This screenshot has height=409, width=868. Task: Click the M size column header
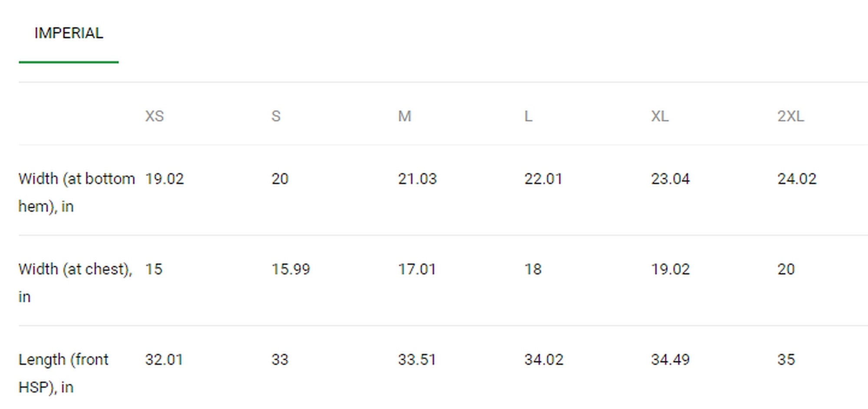404,116
